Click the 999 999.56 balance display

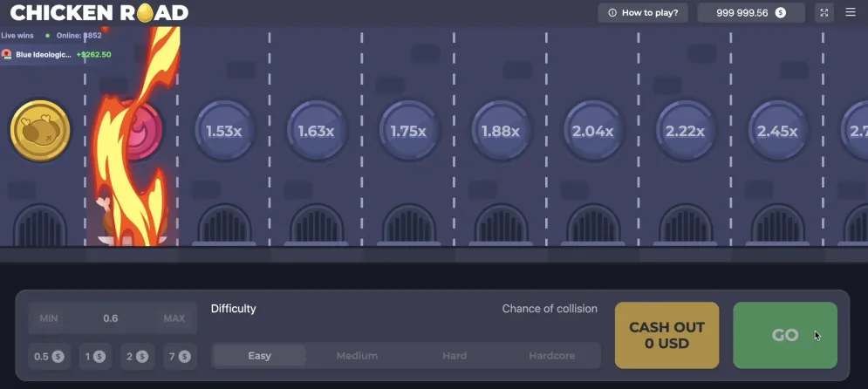pyautogui.click(x=750, y=13)
